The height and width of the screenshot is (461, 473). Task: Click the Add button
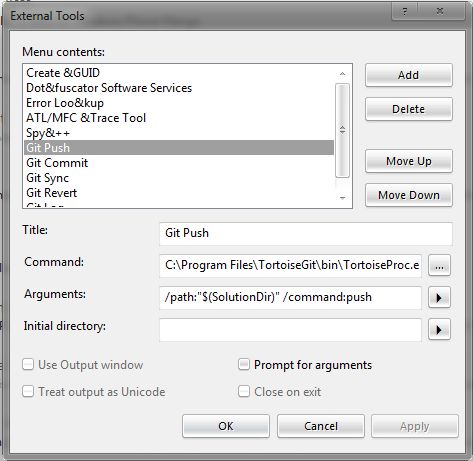click(409, 75)
